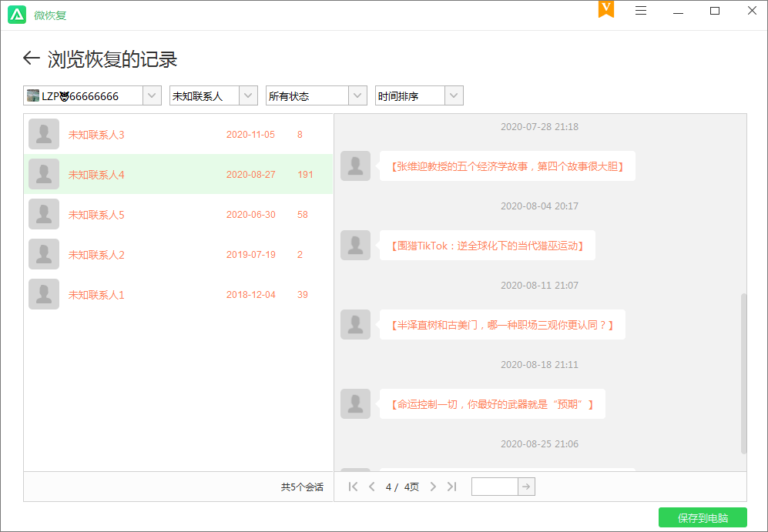Screen dimensions: 768x532
Task: Open the 未知联系人 contact type dropdown
Action: pyautogui.click(x=213, y=96)
